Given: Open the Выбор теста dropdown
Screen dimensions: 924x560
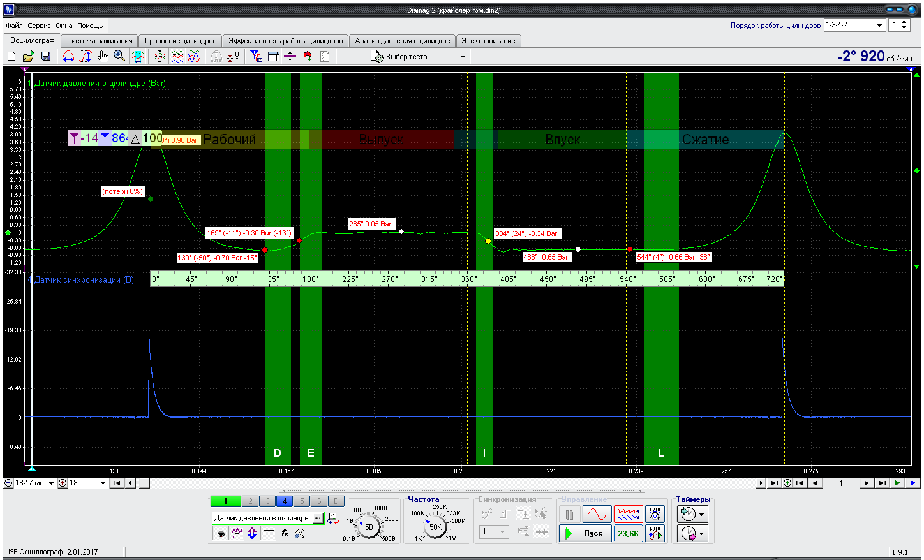Looking at the screenshot, I should (x=418, y=57).
